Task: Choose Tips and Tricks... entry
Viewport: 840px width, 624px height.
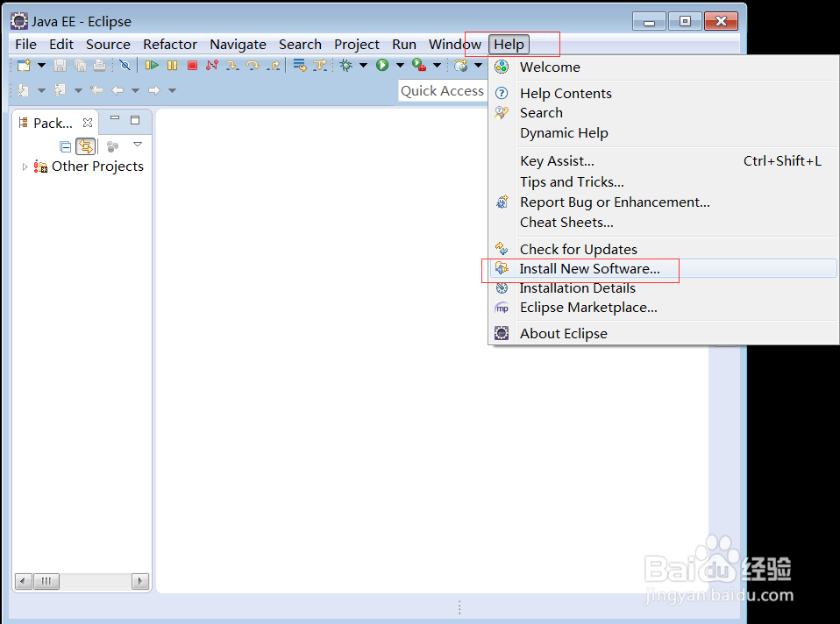Action: click(665, 182)
